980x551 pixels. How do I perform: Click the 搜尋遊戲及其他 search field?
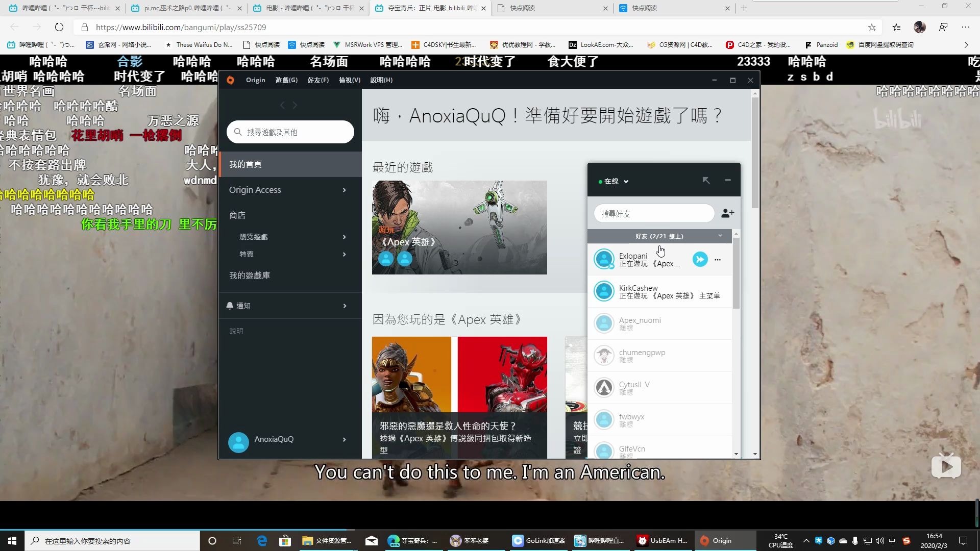[x=290, y=132]
